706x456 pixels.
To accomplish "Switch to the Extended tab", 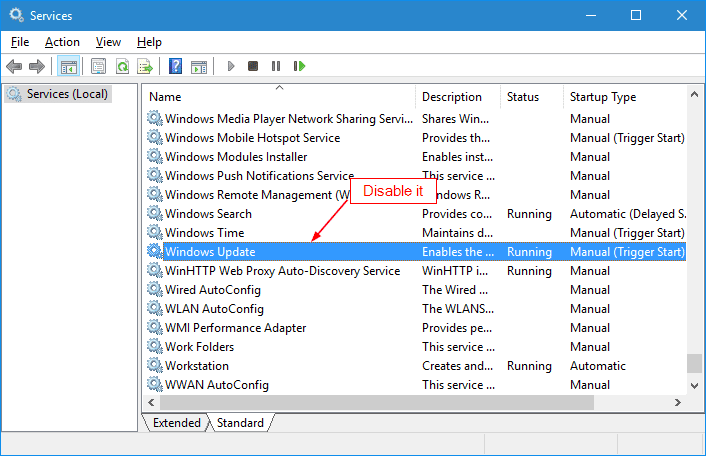I will click(176, 423).
